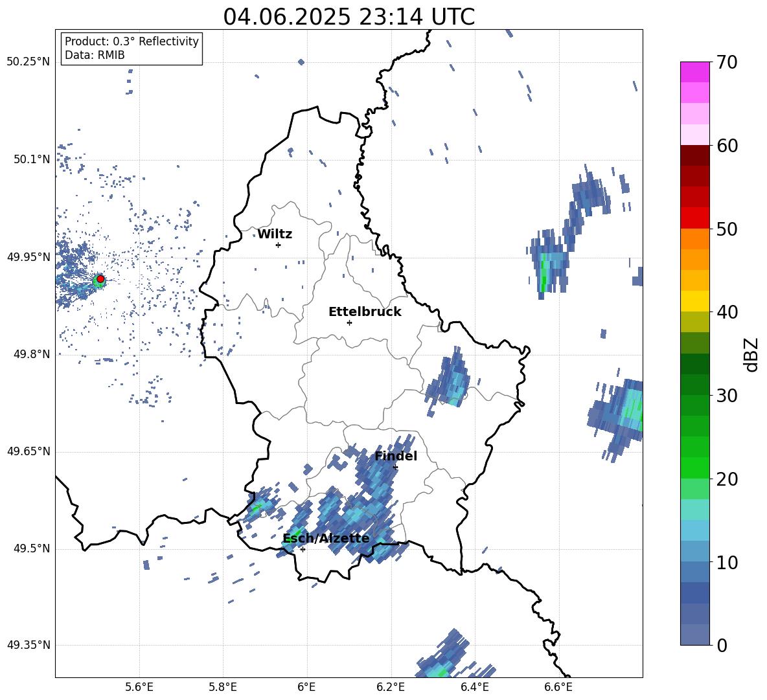Click the 6.4°E longitude label
This screenshot has height=700, width=767.
click(475, 687)
